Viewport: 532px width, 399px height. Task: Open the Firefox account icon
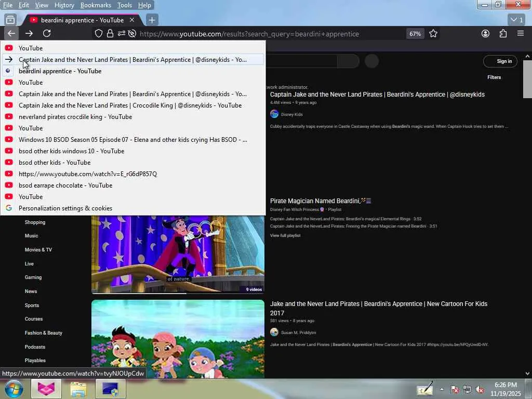click(486, 33)
